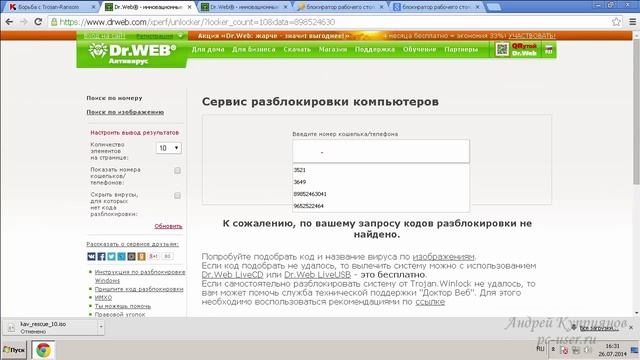Click the Google +1 share button

click(x=154, y=256)
